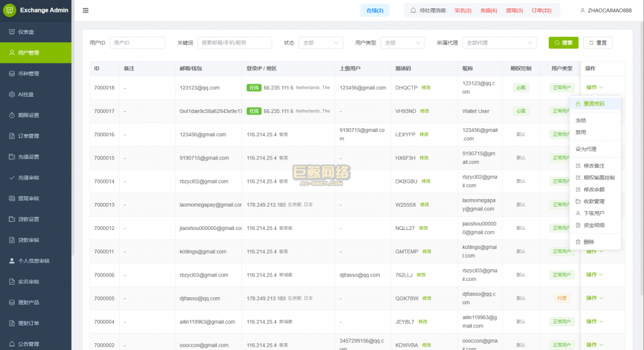Toggle the sidebar collapse hamburger icon
Viewport: 644px width, 350px height.
point(86,10)
